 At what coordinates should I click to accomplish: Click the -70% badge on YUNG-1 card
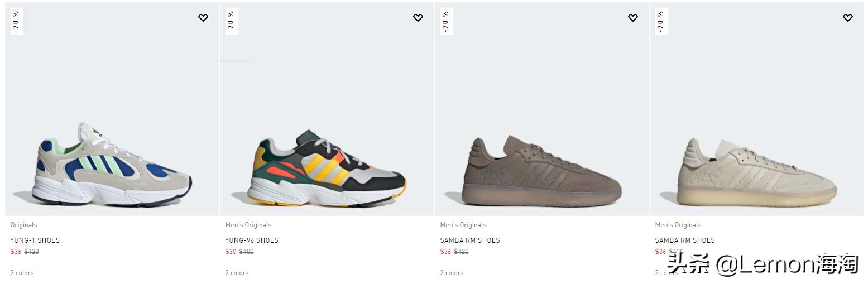click(x=16, y=21)
